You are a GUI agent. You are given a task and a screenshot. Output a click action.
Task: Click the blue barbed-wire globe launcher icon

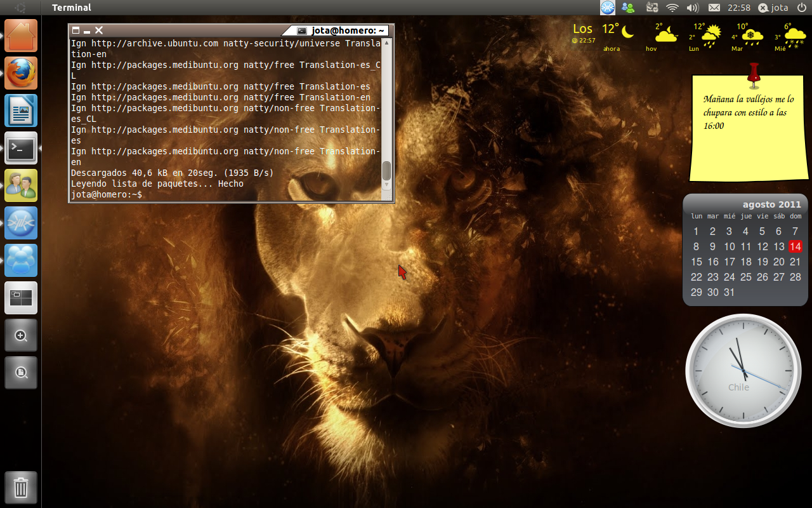click(x=21, y=223)
